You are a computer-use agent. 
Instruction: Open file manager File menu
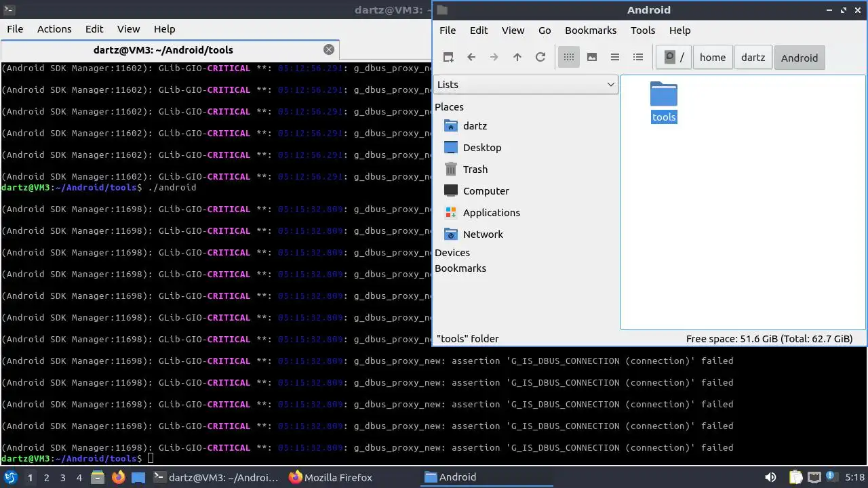[448, 30]
